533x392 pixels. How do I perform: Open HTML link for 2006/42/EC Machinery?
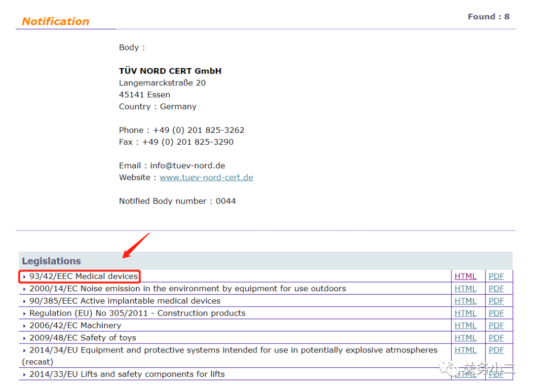[465, 325]
